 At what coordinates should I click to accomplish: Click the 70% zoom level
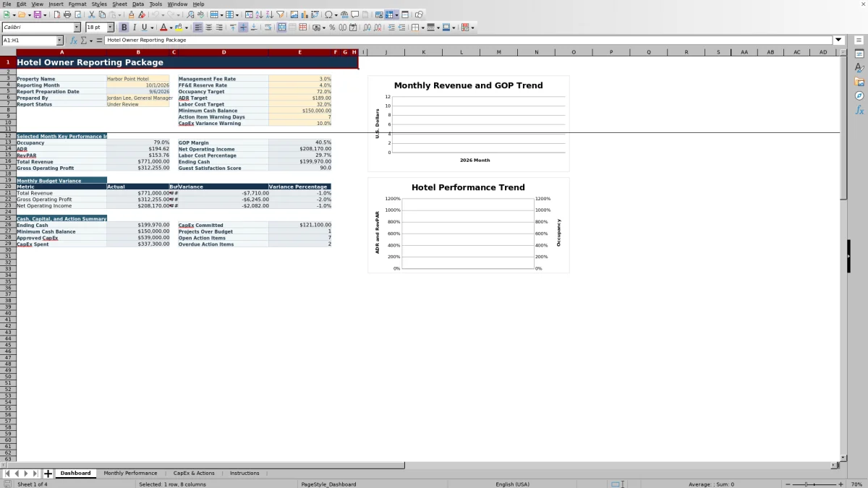pos(856,484)
